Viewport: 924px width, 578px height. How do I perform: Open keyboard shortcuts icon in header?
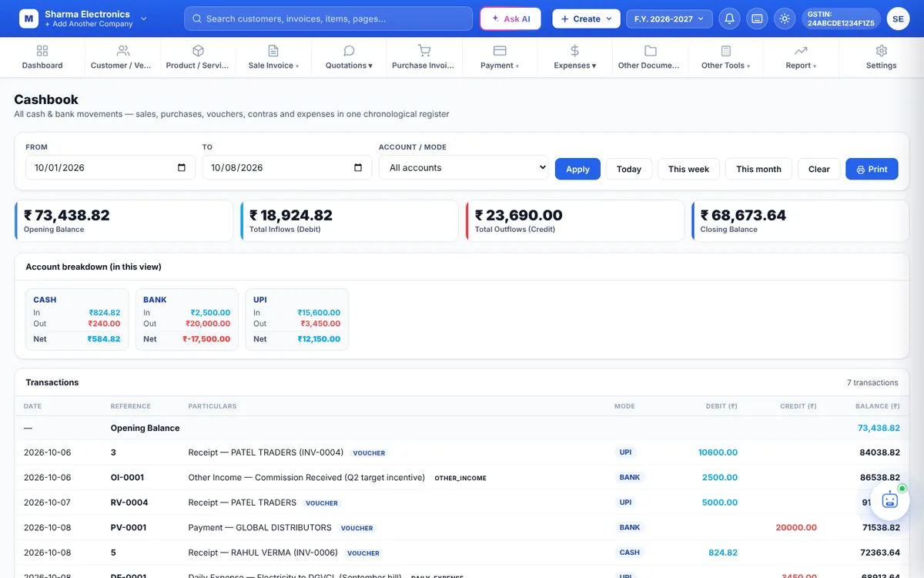coord(757,18)
